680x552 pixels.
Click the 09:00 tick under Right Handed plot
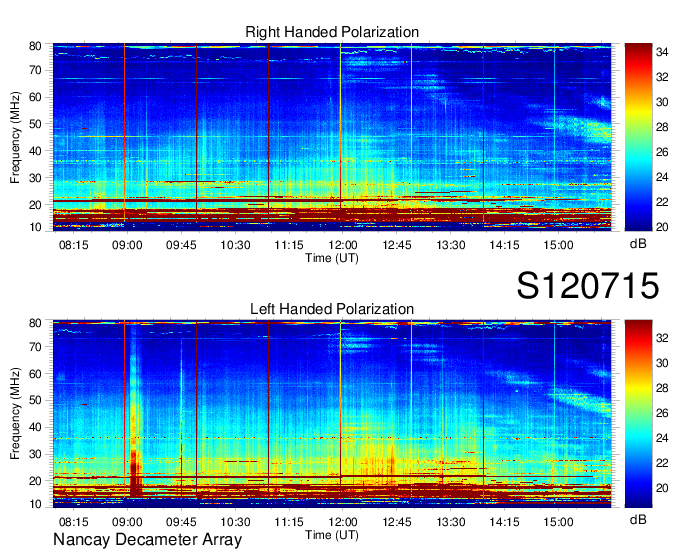(x=127, y=245)
